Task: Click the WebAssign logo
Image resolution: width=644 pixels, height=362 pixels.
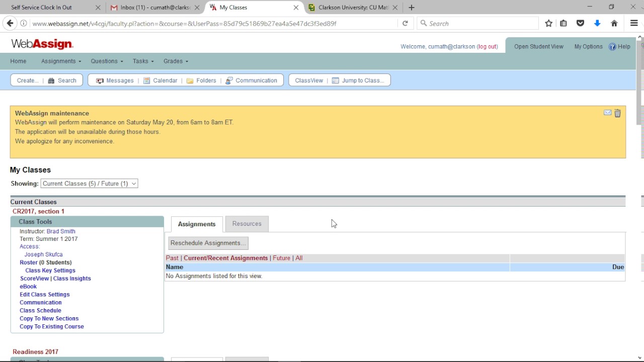Action: (42, 44)
